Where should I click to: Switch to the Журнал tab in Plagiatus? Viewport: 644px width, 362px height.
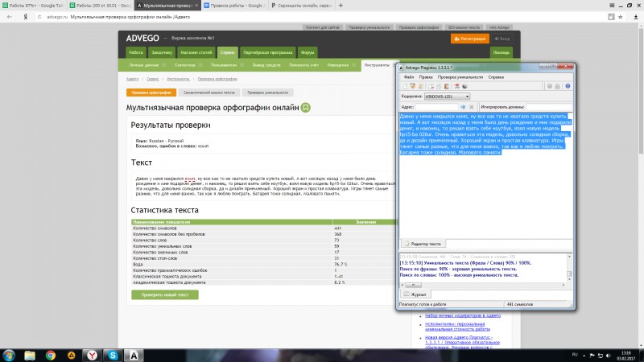pos(415,294)
